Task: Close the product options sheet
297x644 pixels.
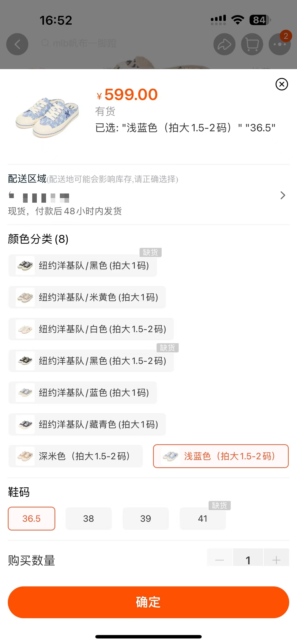Action: click(x=282, y=84)
